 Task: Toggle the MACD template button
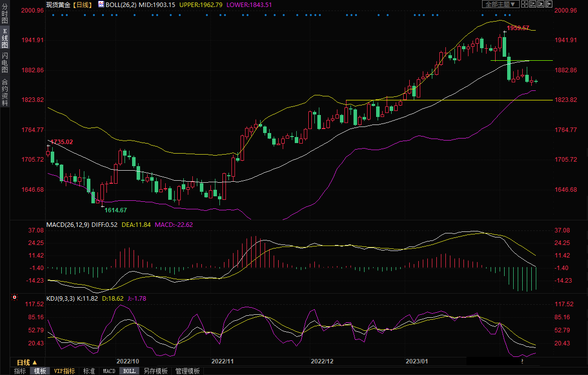[109, 371]
